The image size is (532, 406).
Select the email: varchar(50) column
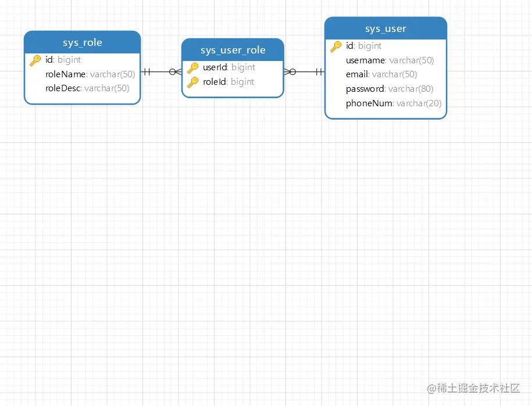point(381,74)
